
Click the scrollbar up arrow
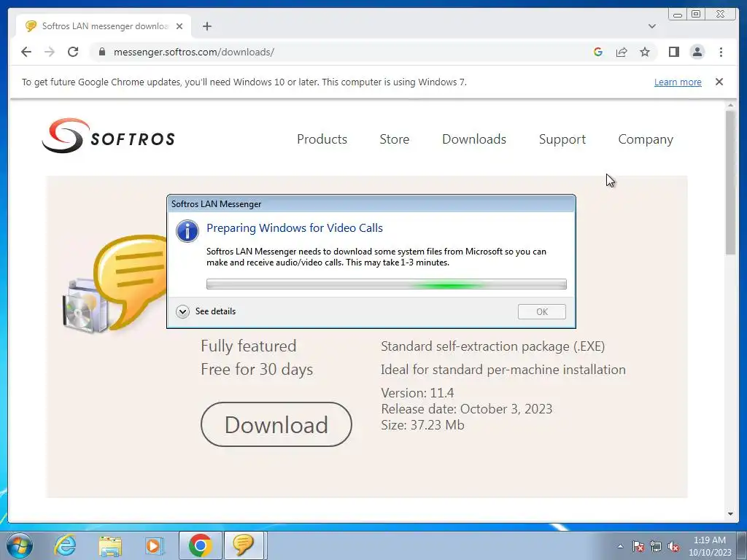click(731, 105)
